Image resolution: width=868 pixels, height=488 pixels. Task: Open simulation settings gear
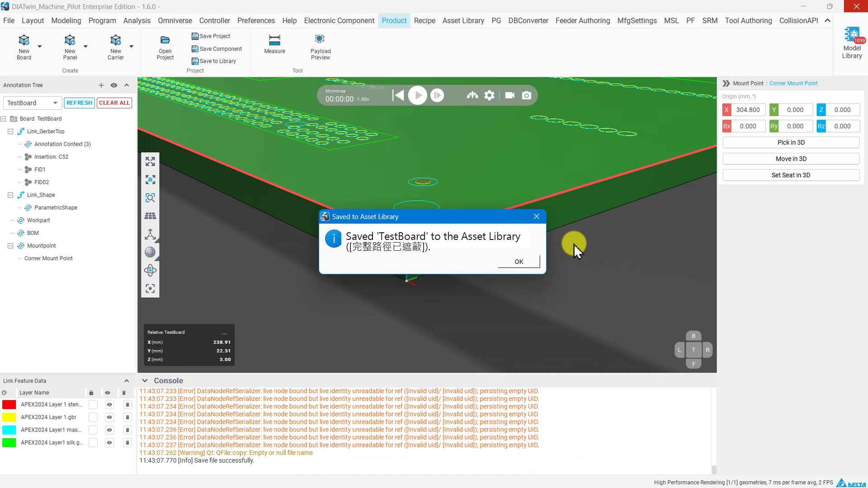click(490, 95)
